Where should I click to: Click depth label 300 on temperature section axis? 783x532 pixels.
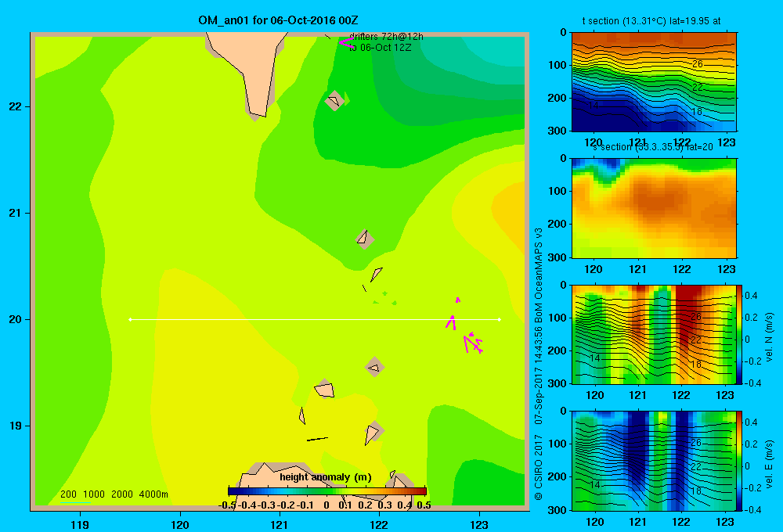(x=557, y=131)
